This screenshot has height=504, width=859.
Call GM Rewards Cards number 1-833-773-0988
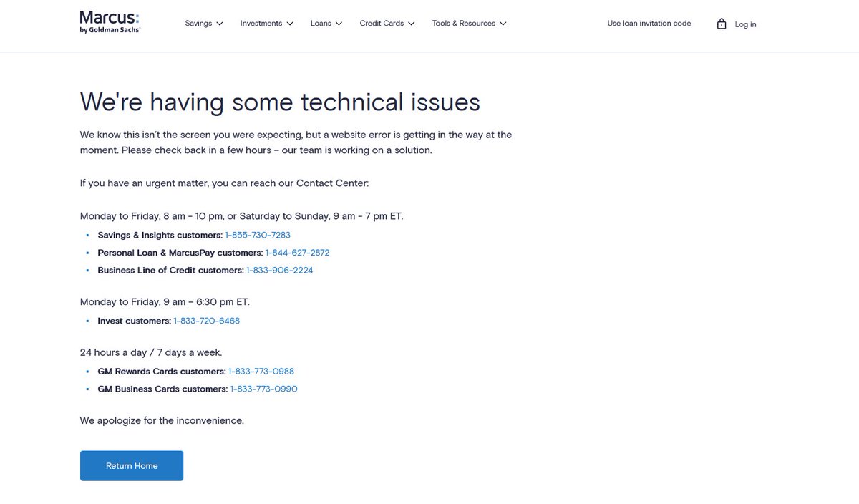tap(261, 372)
